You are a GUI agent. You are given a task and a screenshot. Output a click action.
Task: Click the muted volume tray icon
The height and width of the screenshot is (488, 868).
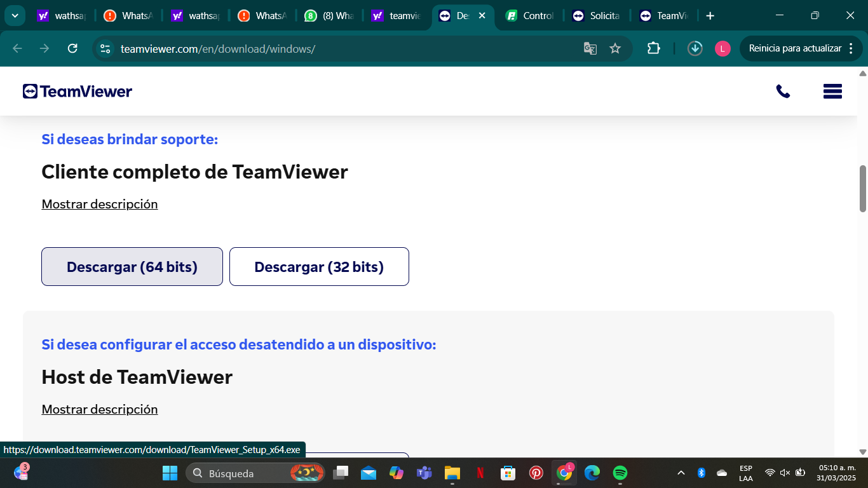[785, 473]
